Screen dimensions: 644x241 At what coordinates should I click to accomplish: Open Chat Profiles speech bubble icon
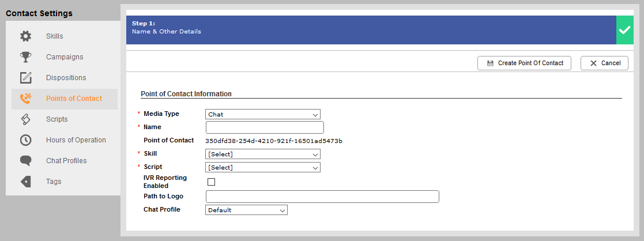(25, 160)
